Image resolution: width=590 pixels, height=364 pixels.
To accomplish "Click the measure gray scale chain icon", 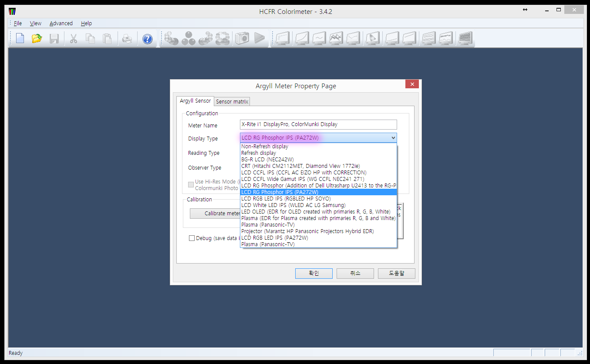I will click(171, 39).
